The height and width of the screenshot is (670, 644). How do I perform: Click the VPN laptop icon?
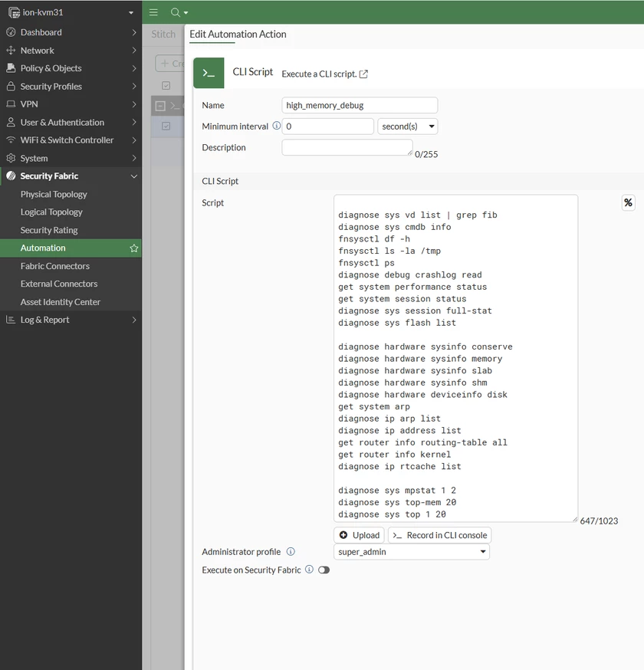point(11,103)
